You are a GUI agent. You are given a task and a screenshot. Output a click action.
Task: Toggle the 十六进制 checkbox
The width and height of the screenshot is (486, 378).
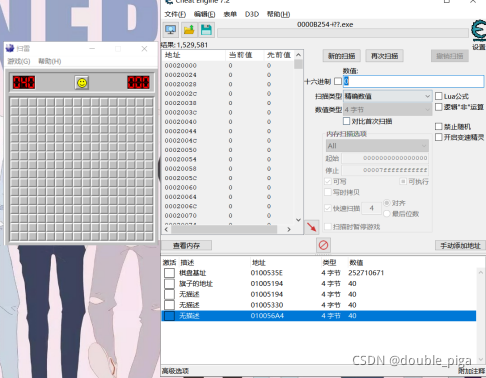(x=338, y=81)
